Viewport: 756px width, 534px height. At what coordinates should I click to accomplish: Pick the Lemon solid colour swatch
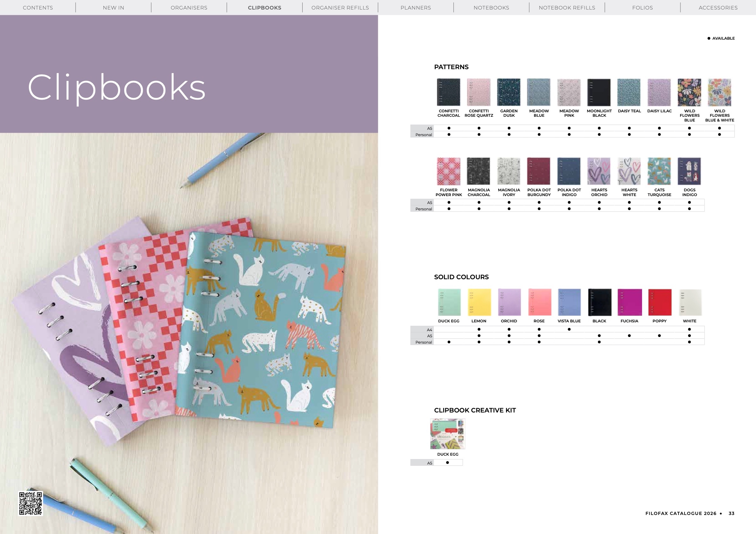[x=479, y=302]
